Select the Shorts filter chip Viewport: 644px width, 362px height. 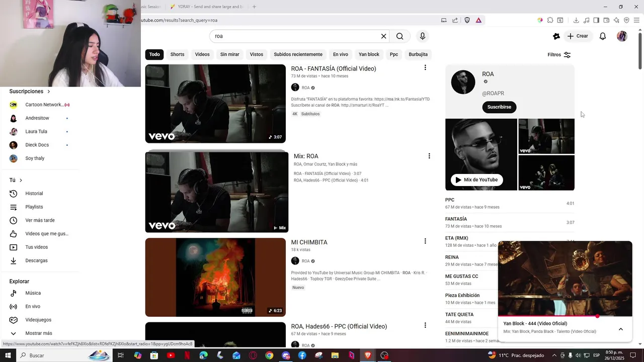click(177, 54)
